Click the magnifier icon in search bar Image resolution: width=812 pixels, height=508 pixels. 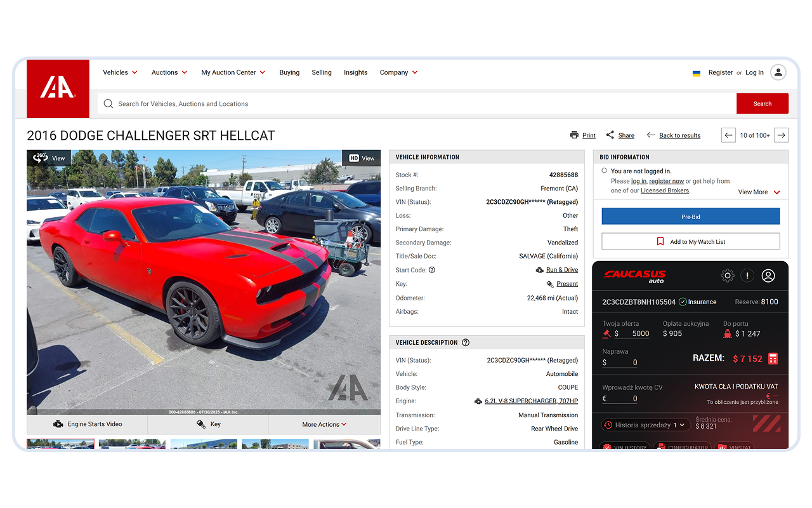tap(108, 104)
